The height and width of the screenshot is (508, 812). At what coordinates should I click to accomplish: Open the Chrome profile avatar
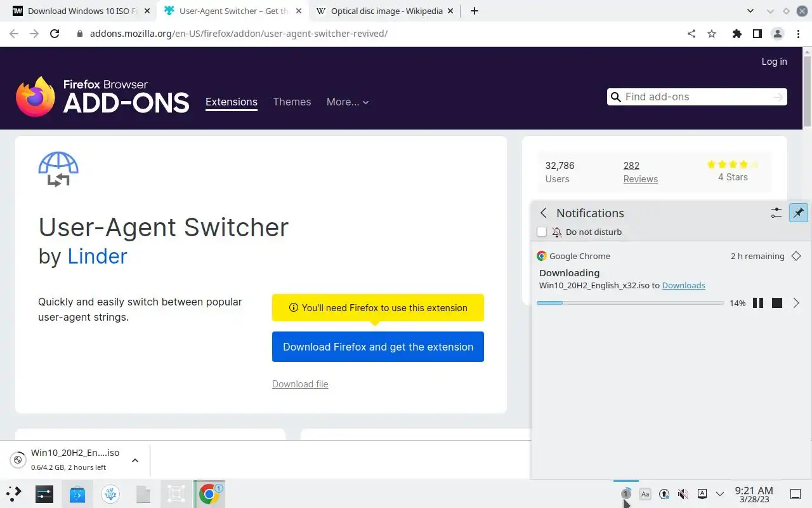pos(777,34)
